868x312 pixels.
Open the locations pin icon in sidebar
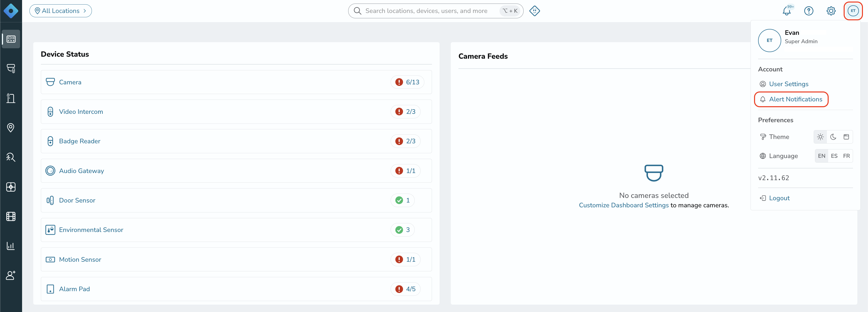11,128
